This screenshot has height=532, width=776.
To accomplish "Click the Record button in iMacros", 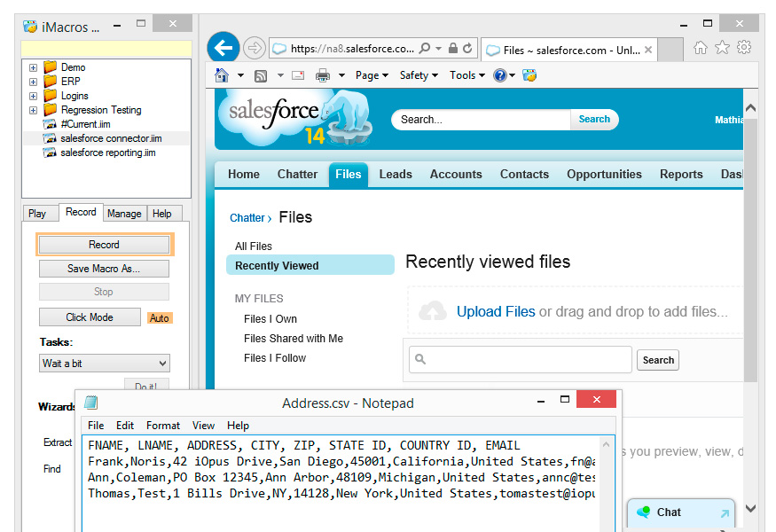I will point(104,245).
